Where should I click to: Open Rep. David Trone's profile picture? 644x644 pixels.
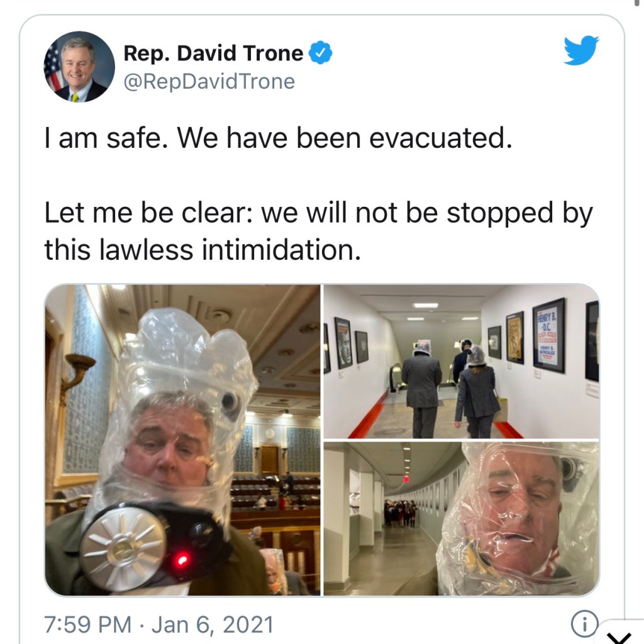79,67
